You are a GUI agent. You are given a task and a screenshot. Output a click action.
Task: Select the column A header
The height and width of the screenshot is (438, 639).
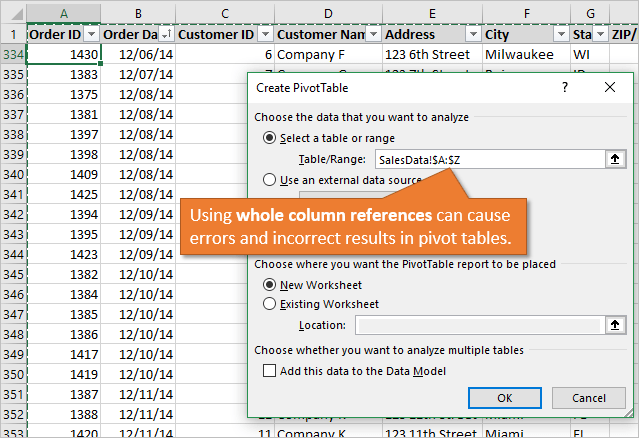coord(64,11)
